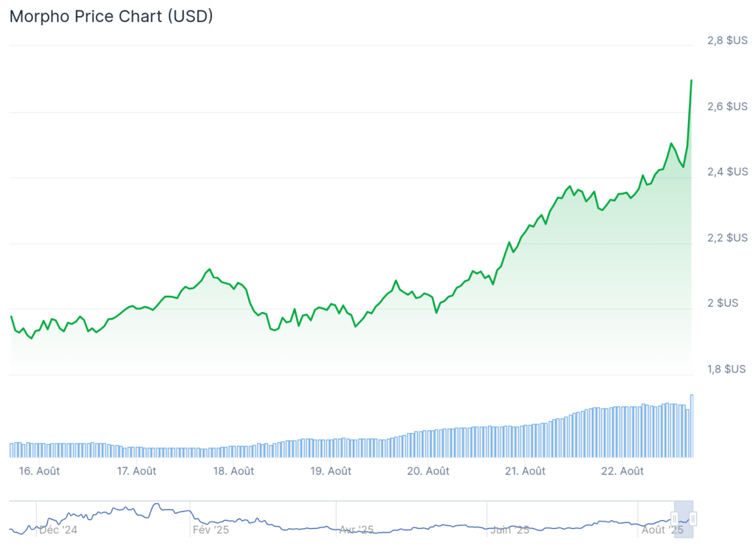Click left handle of range navigator
The image size is (756, 551).
(674, 519)
